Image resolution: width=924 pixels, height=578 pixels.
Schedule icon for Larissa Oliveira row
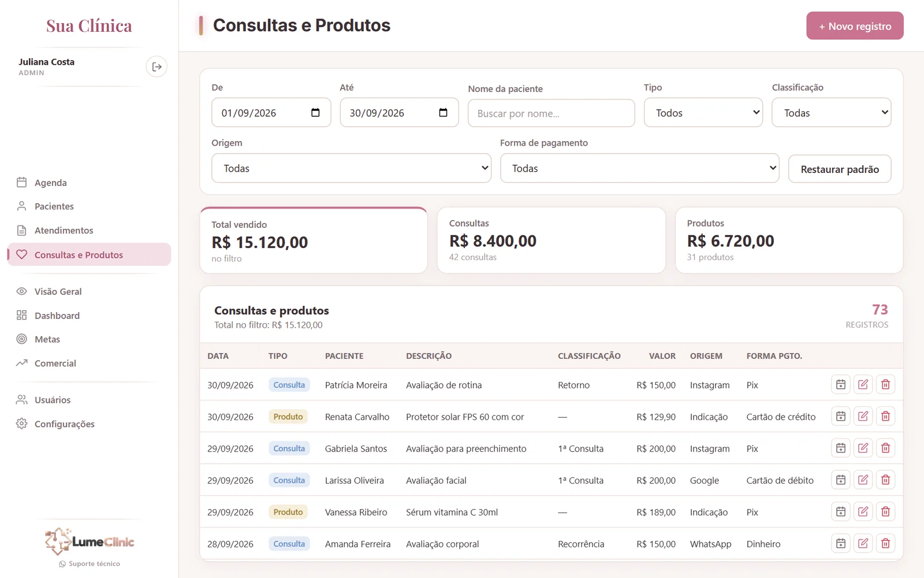[841, 480]
